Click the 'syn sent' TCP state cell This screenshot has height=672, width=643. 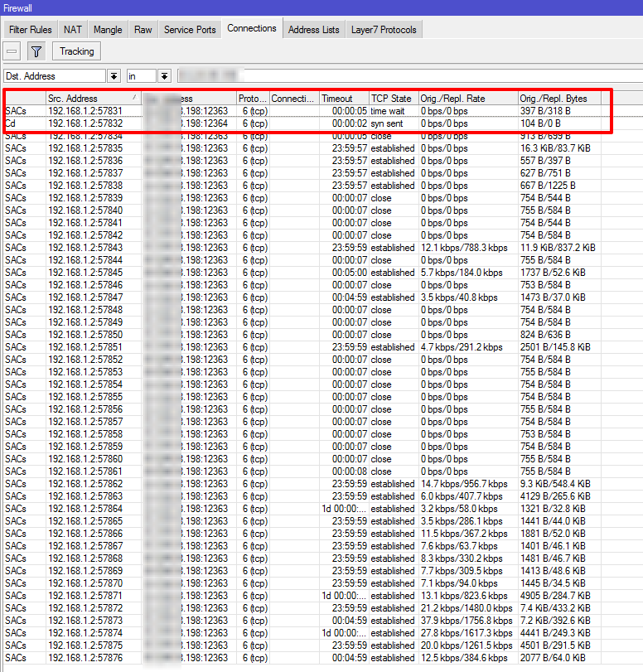[x=387, y=123]
